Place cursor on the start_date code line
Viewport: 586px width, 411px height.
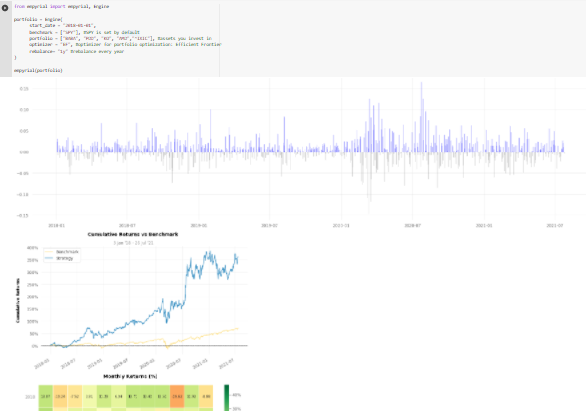click(62, 25)
